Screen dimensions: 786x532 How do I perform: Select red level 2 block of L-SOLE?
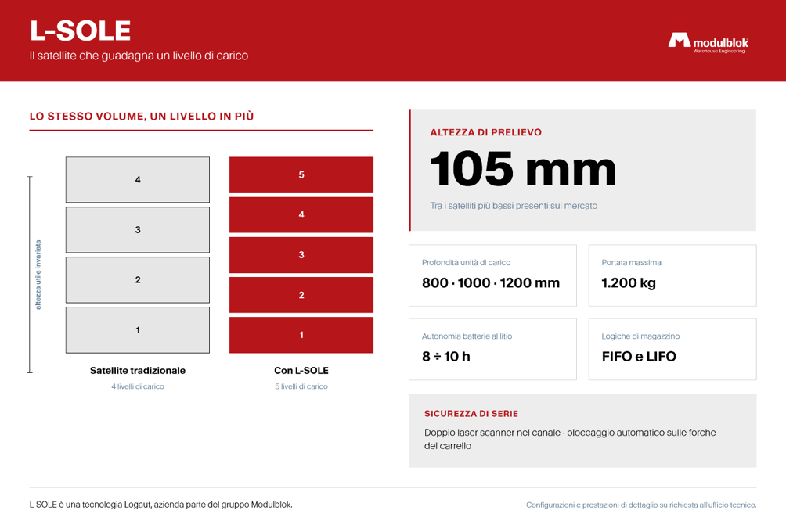(301, 295)
